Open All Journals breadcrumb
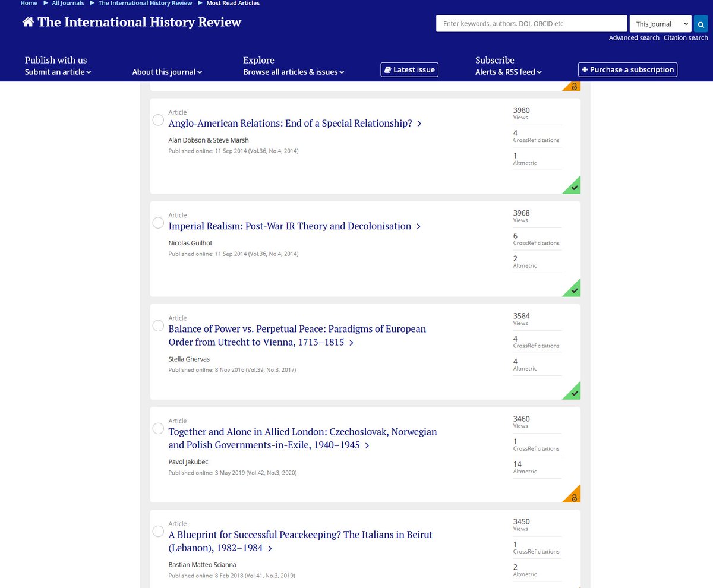This screenshot has width=713, height=588. [68, 3]
